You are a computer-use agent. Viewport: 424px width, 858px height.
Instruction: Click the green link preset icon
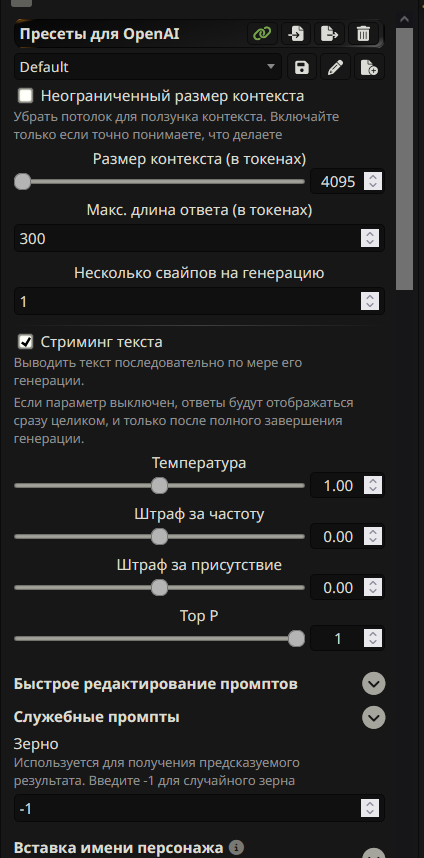click(x=263, y=34)
